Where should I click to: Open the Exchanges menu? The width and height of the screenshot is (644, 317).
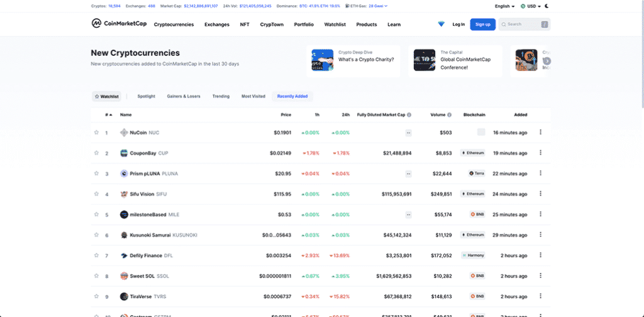point(217,25)
